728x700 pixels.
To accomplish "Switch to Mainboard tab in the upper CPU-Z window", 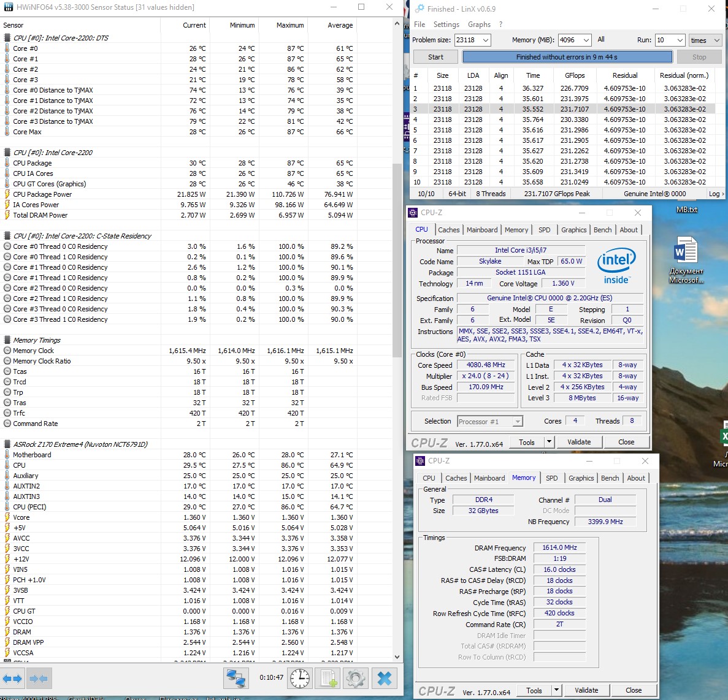I will coord(482,230).
